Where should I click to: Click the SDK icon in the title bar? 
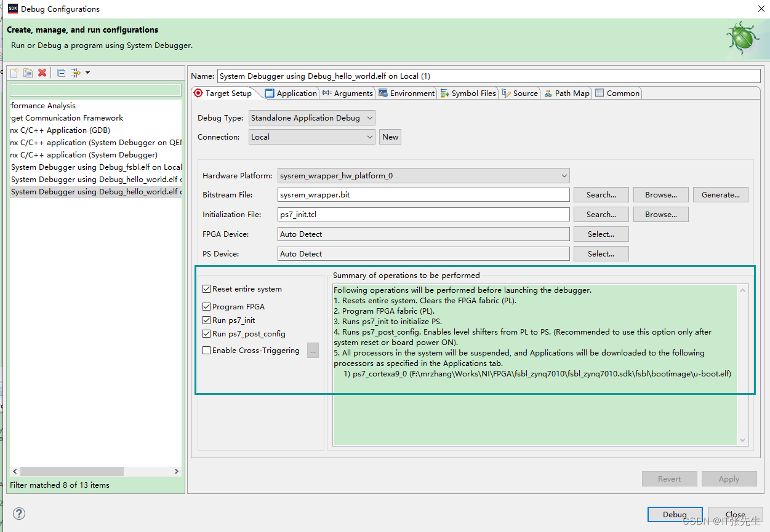point(12,9)
